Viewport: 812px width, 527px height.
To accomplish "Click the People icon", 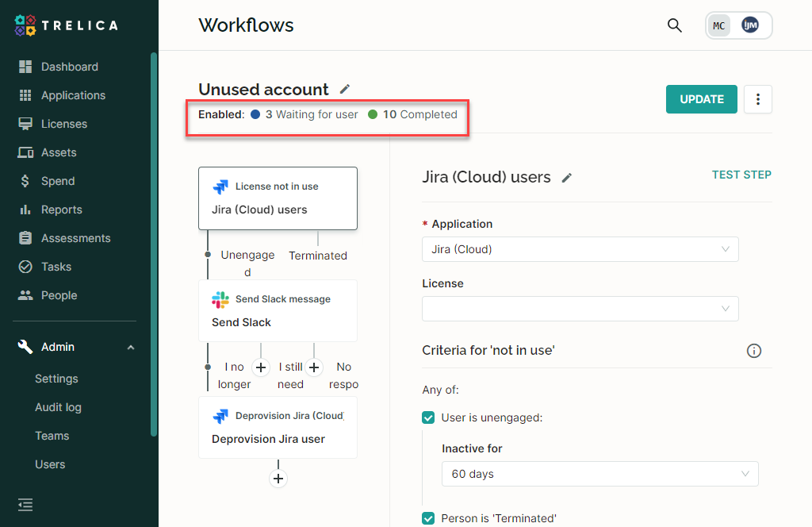I will pos(25,295).
